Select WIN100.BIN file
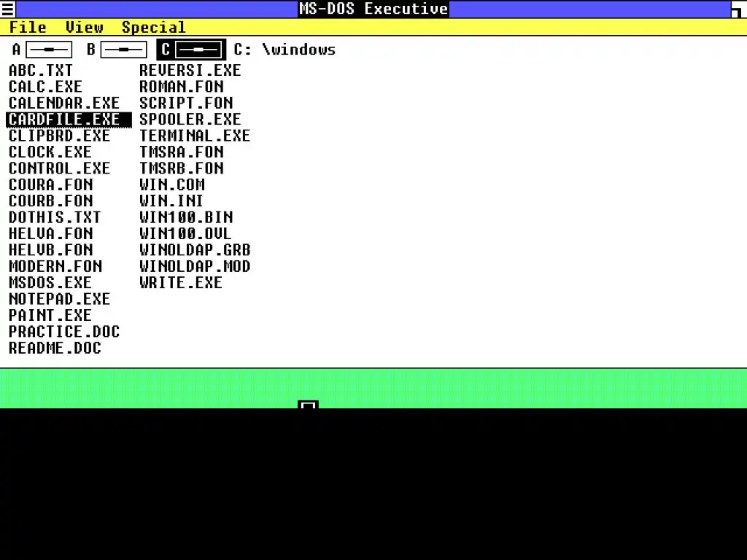The width and height of the screenshot is (747, 560). 186,217
